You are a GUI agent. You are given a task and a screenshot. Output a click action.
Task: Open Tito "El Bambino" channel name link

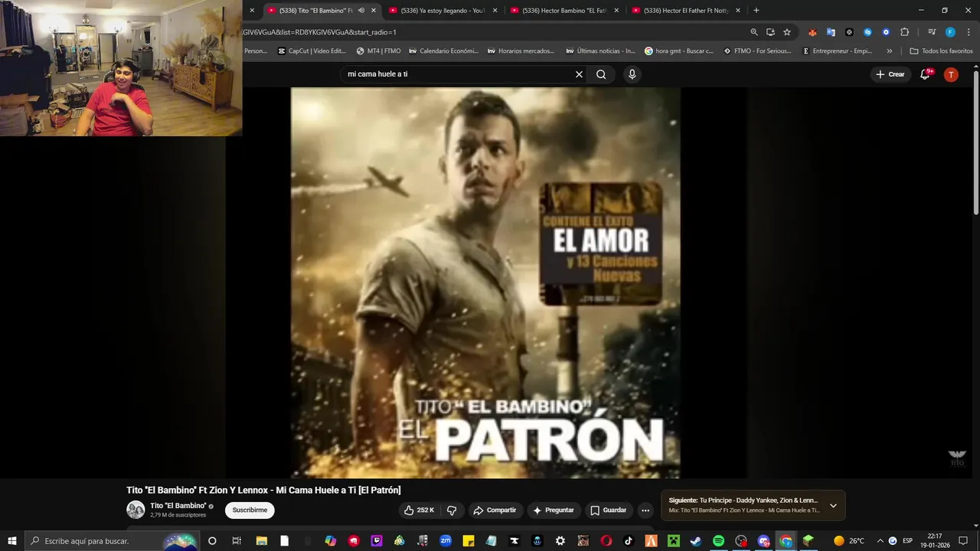coord(178,506)
